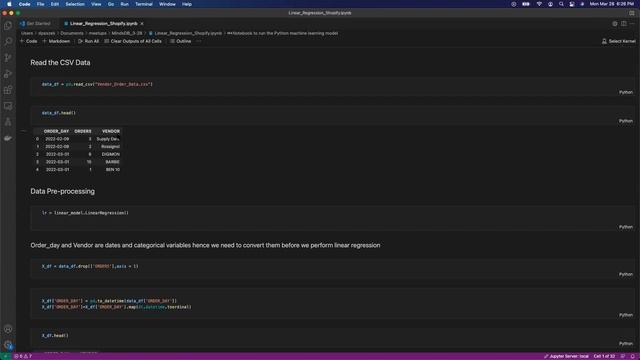The image size is (640, 360).
Task: Click Jupyter Server: local status item
Action: coord(566,356)
